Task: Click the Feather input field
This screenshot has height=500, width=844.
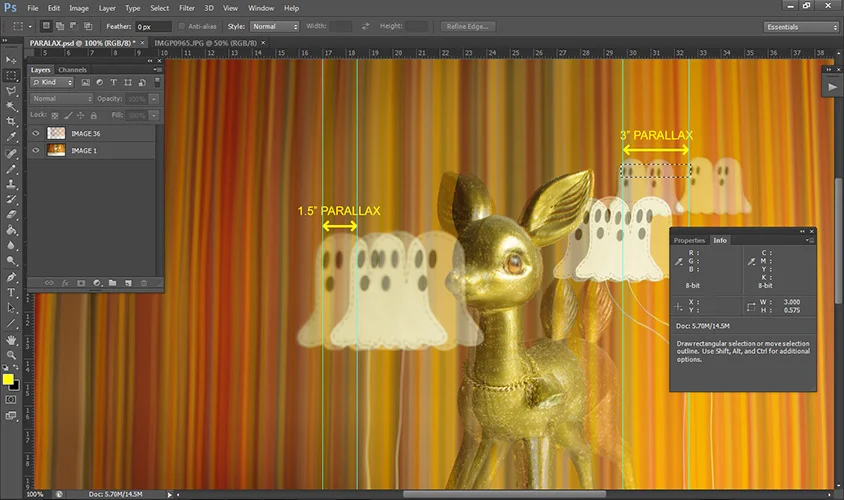Action: (151, 26)
